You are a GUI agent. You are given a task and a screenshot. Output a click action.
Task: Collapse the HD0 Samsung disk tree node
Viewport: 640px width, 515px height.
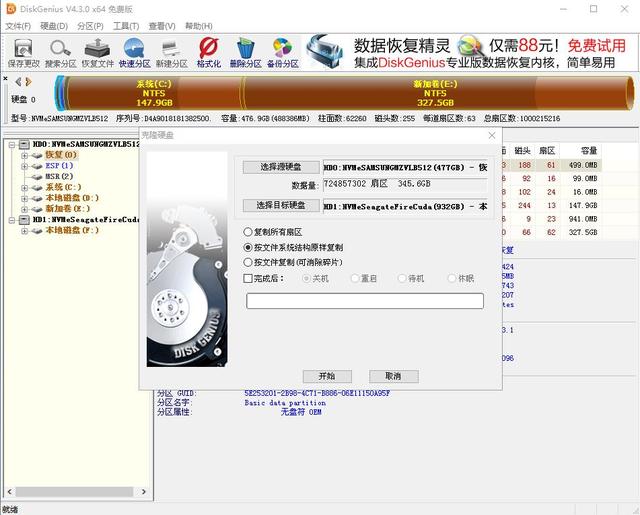tap(12, 144)
